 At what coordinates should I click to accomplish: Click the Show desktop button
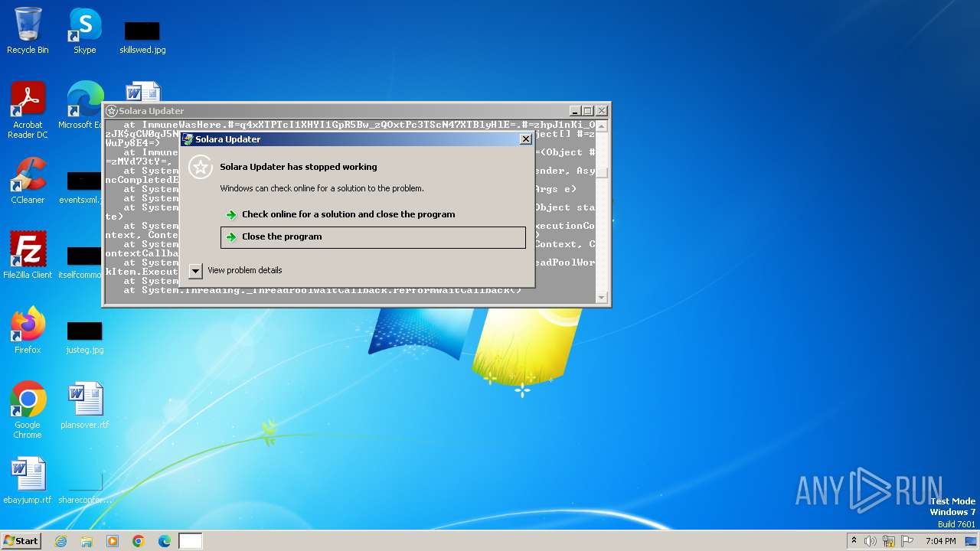[x=972, y=541]
